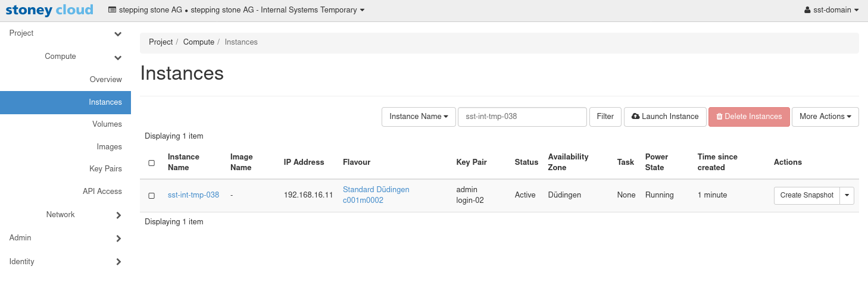This screenshot has height=285, width=868.
Task: Collapse the Project sidebar section chevron
Action: pyautogui.click(x=118, y=34)
